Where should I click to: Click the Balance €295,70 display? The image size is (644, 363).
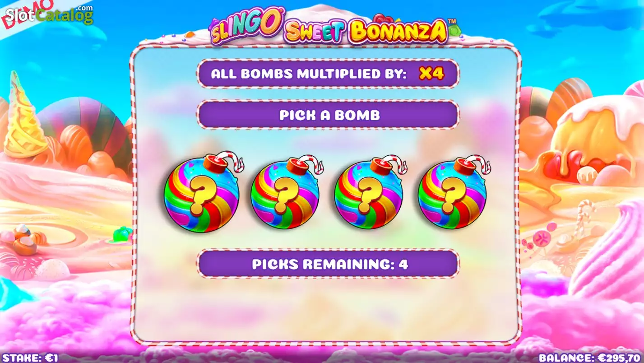pyautogui.click(x=590, y=358)
